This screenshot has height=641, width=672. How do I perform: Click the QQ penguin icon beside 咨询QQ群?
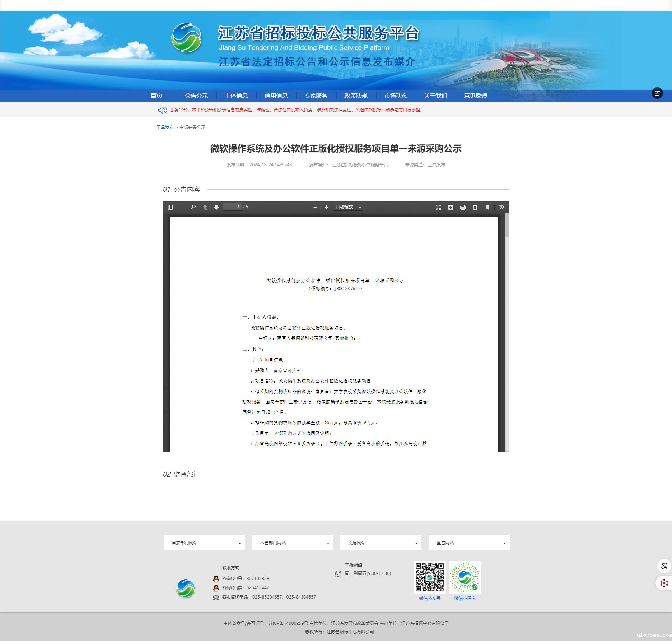[x=216, y=588]
